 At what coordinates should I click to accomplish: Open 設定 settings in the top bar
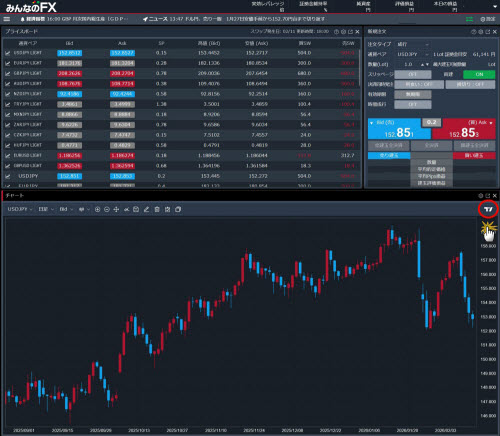[488, 19]
